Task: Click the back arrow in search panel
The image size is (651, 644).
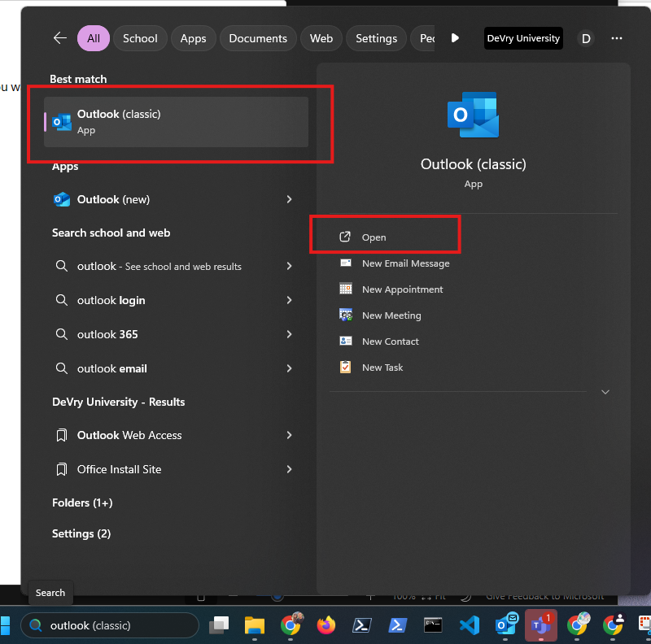Action: click(x=59, y=38)
